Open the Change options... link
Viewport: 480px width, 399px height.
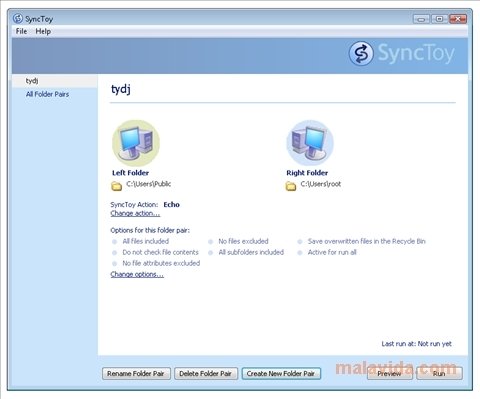click(x=137, y=274)
